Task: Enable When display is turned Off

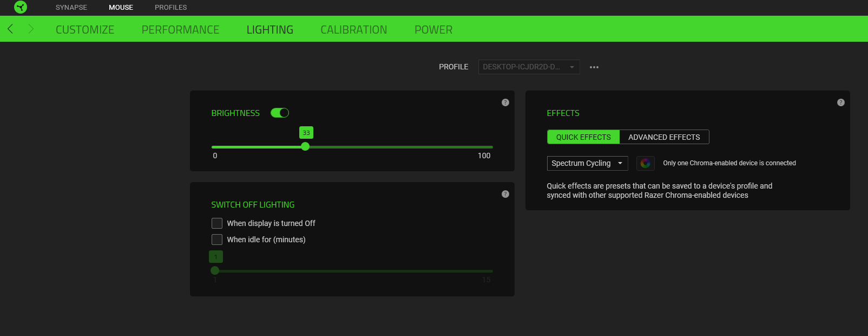Action: pos(217,223)
